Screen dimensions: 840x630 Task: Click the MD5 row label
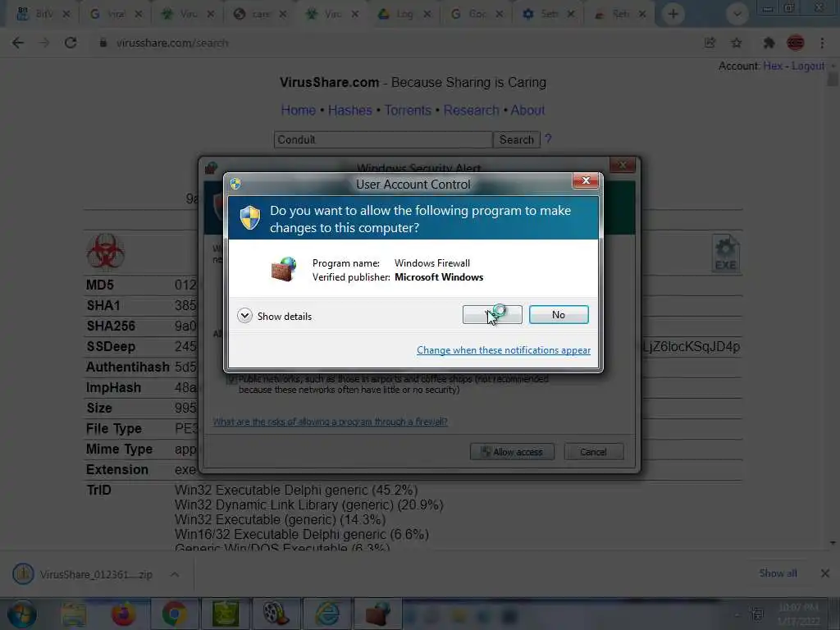100,285
